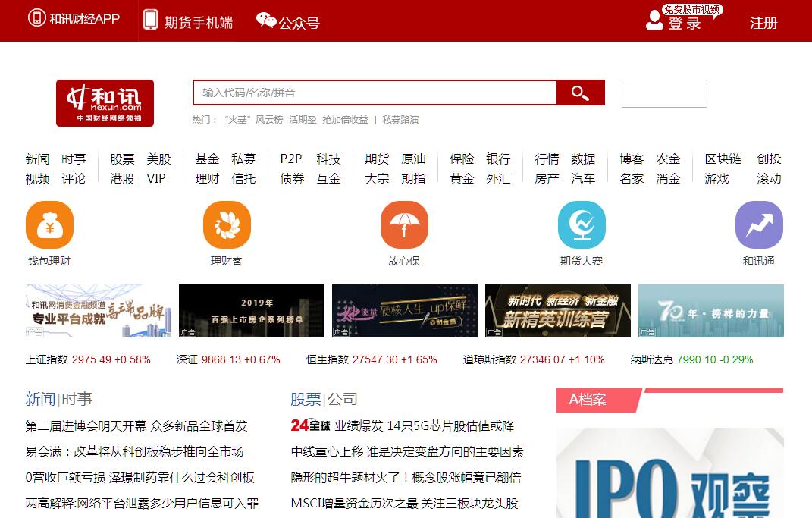Open 期货手机端 phone icon link

click(x=151, y=20)
